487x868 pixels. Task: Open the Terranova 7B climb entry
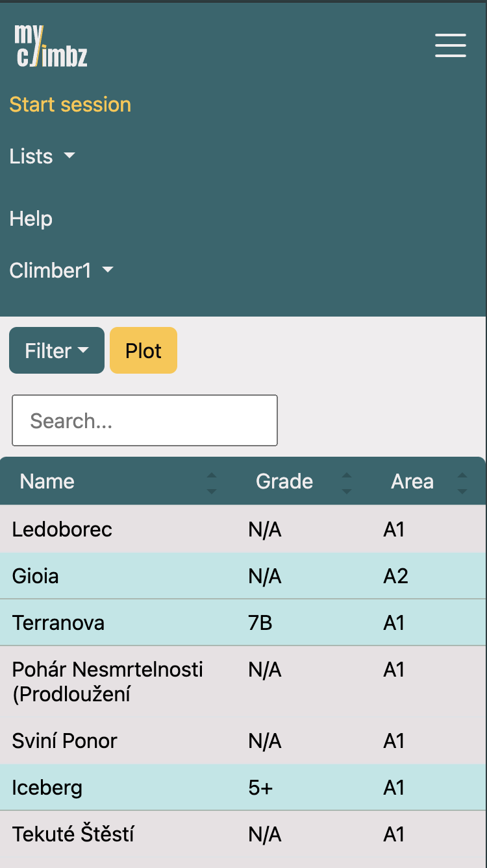pos(58,623)
